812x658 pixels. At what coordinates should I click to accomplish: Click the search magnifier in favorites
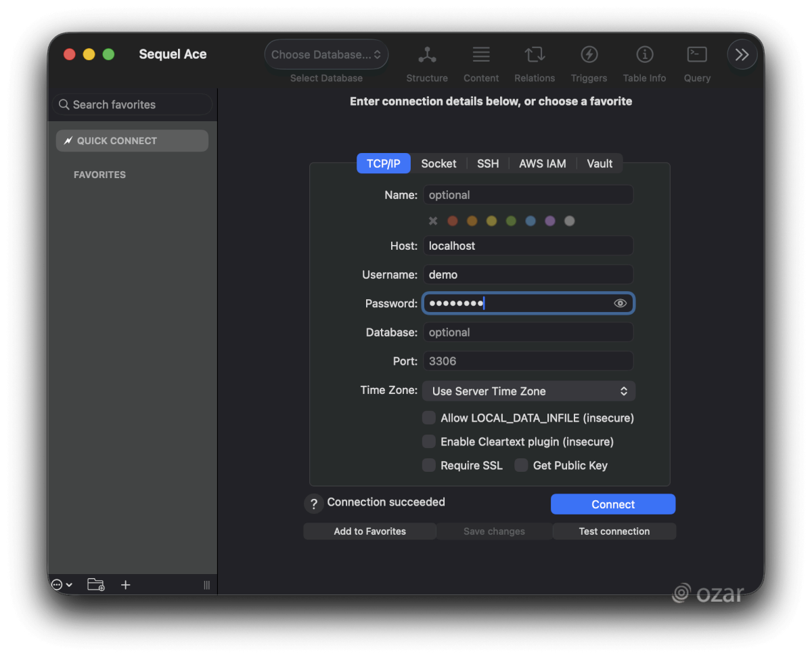click(x=64, y=104)
